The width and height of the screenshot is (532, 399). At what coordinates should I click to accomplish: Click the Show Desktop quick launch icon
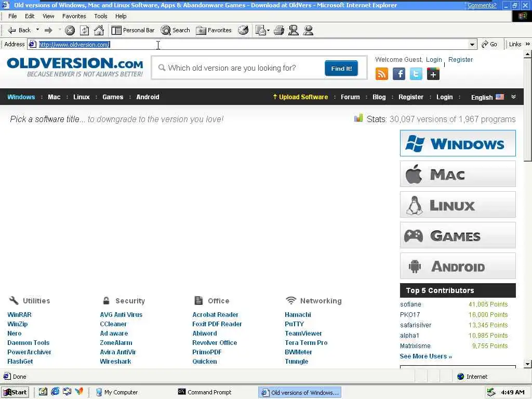(x=43, y=392)
